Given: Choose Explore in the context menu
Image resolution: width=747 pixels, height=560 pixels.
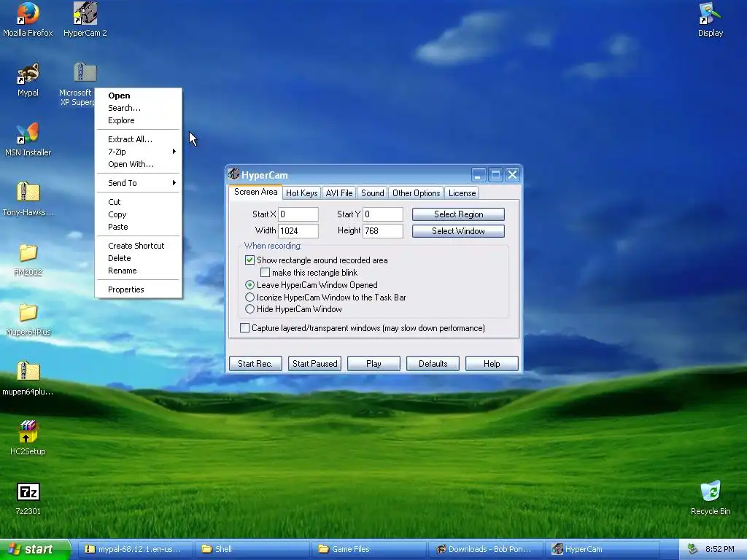Looking at the screenshot, I should point(138,120).
